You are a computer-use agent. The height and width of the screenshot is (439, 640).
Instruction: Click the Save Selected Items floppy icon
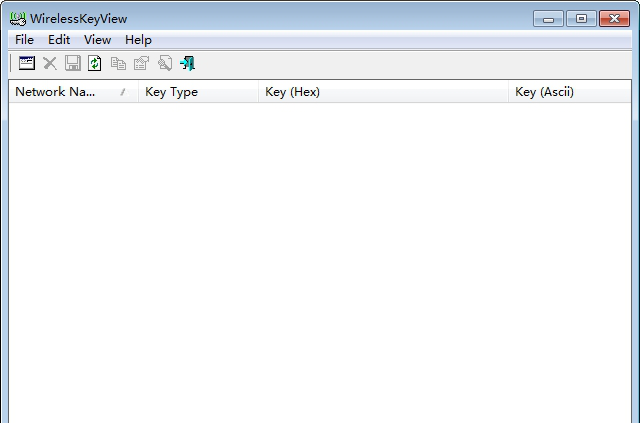[73, 63]
